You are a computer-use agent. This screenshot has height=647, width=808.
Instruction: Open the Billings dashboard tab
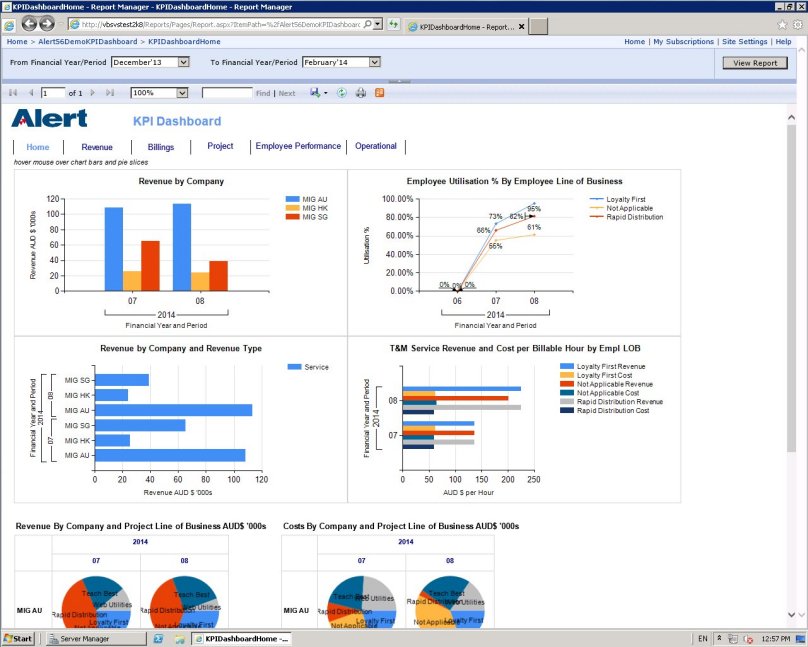[x=161, y=147]
